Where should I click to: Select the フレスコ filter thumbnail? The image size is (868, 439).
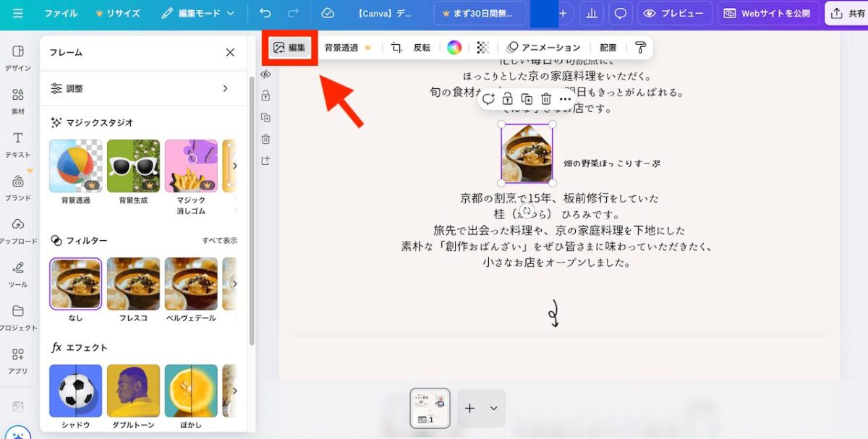click(133, 284)
